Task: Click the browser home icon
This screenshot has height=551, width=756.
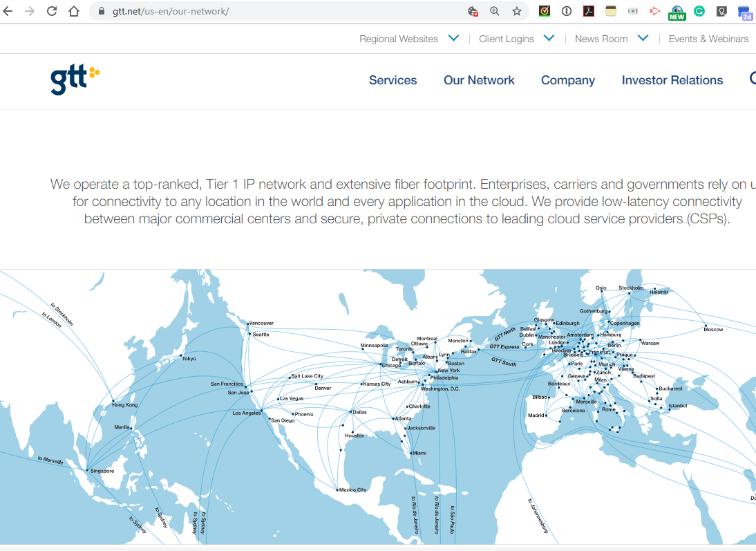Action: 74,11
